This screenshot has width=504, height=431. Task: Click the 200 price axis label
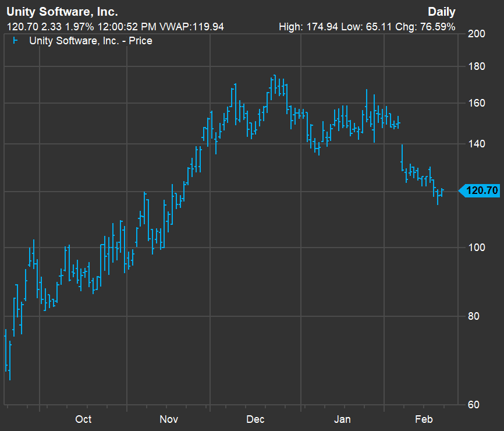(477, 34)
